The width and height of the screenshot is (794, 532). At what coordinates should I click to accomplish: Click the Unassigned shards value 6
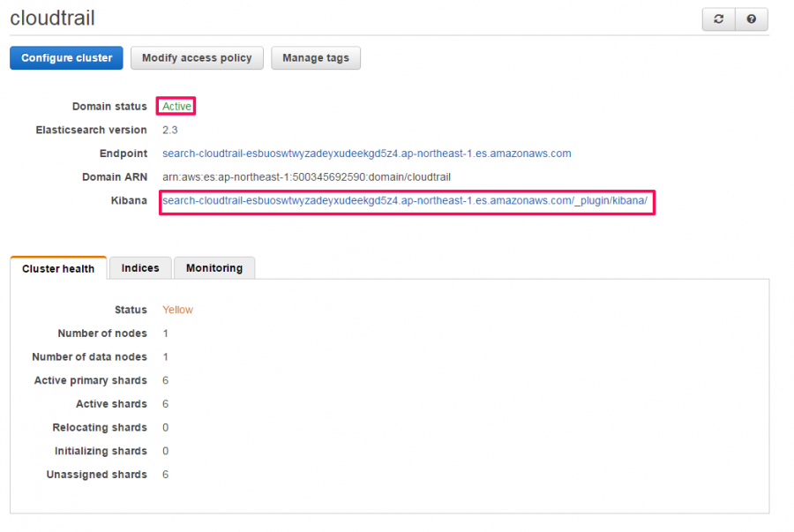click(165, 475)
